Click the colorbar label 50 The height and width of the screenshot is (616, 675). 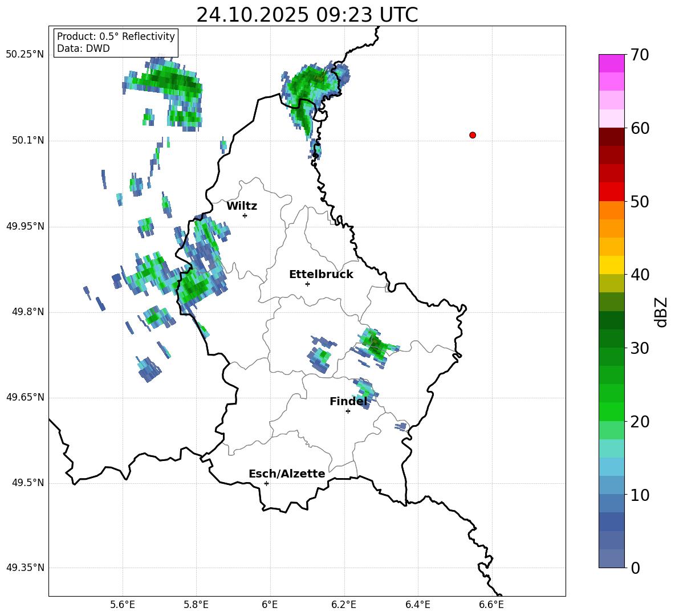pyautogui.click(x=640, y=201)
